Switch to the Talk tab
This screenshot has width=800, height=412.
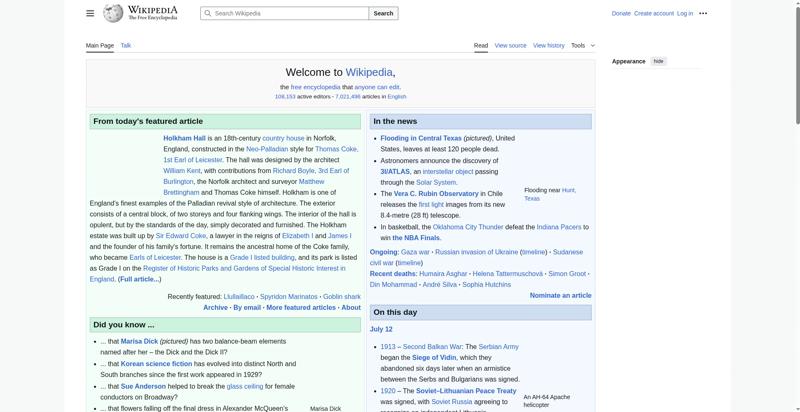(126, 45)
